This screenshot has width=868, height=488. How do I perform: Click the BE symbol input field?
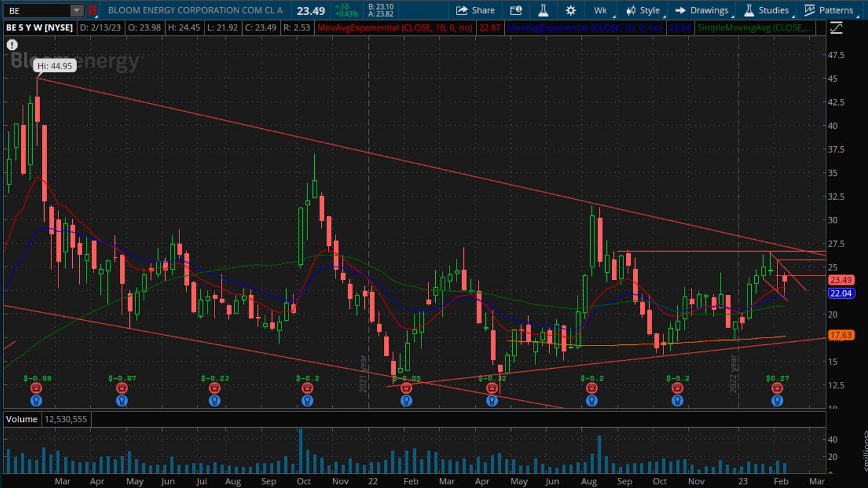[x=36, y=10]
